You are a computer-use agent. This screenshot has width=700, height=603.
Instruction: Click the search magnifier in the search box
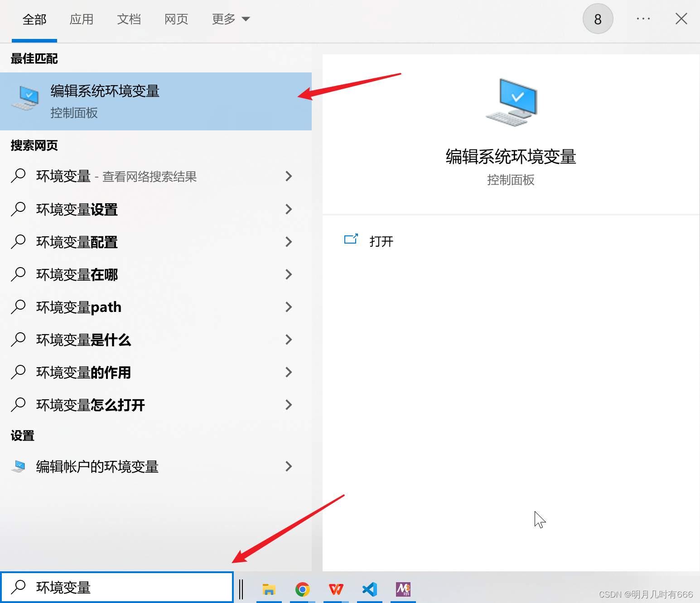[x=18, y=587]
